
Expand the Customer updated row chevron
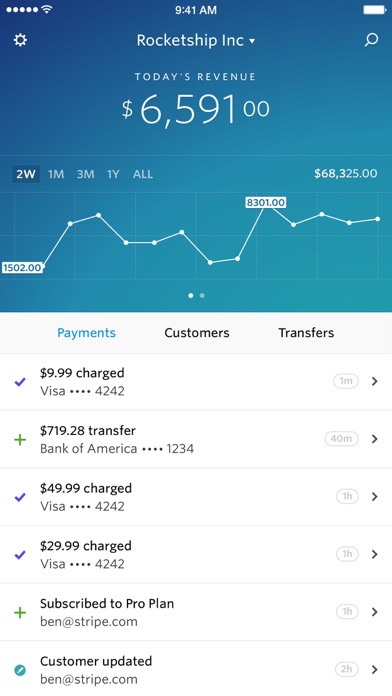[x=375, y=669]
